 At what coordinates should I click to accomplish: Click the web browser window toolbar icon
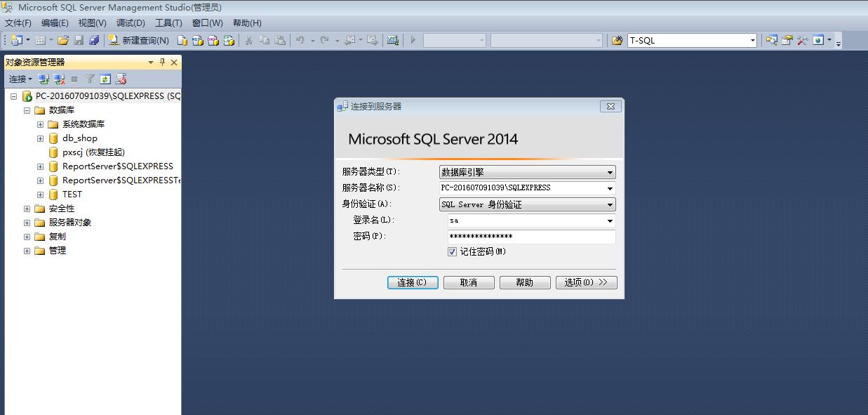click(x=818, y=40)
